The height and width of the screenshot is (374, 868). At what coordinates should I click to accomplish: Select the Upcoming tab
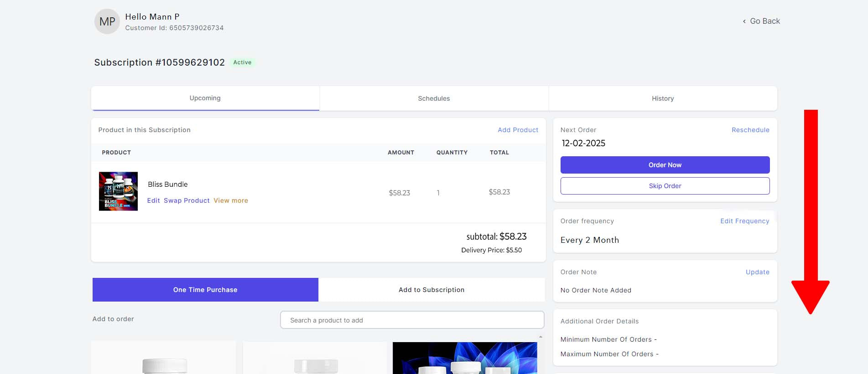click(x=205, y=98)
